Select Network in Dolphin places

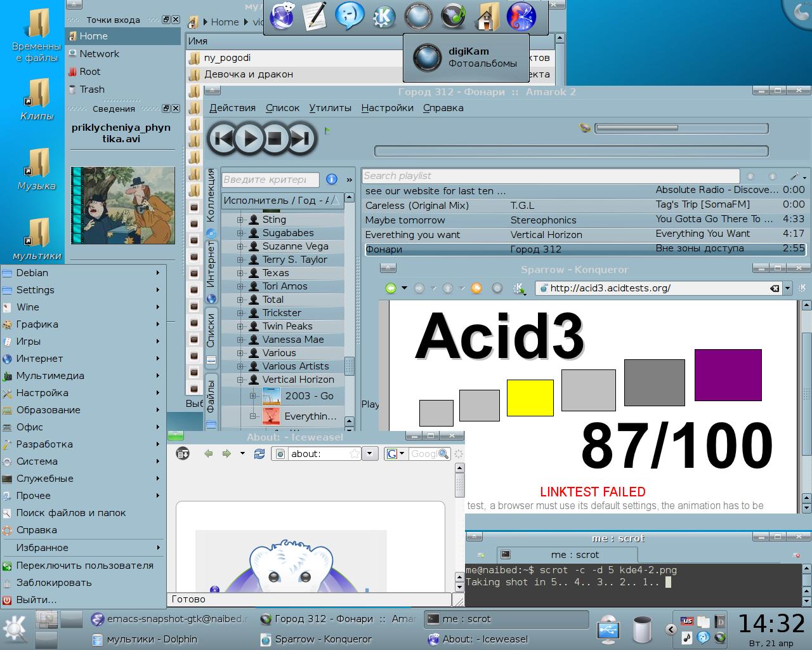coord(122,54)
